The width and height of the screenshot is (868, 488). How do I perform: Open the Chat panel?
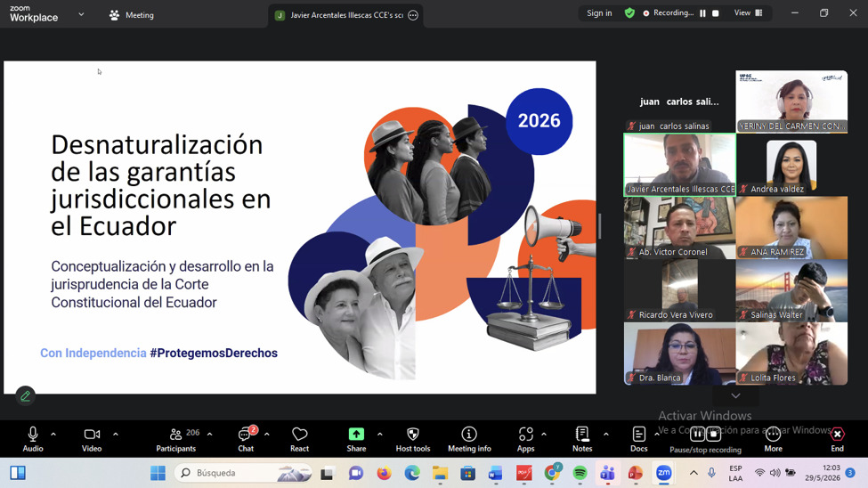click(x=246, y=439)
